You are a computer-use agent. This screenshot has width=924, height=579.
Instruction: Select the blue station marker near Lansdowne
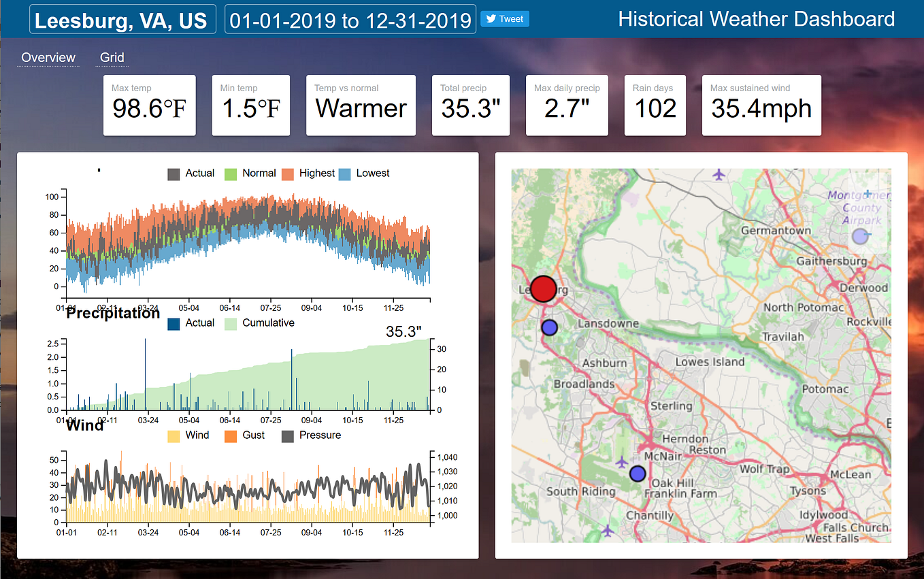[549, 327]
